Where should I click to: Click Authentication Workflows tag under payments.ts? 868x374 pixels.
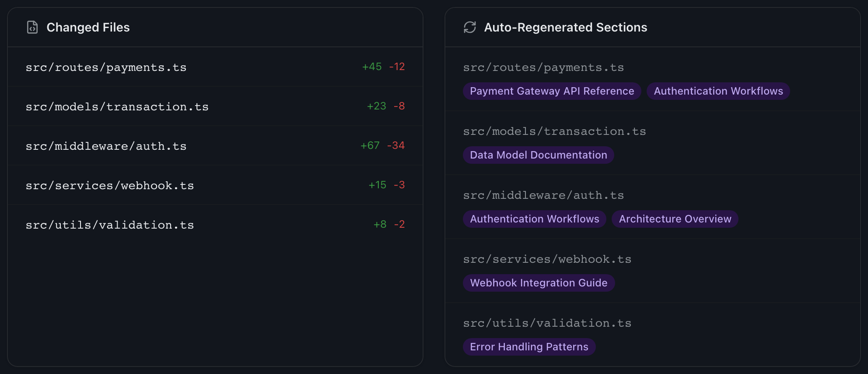(x=718, y=91)
